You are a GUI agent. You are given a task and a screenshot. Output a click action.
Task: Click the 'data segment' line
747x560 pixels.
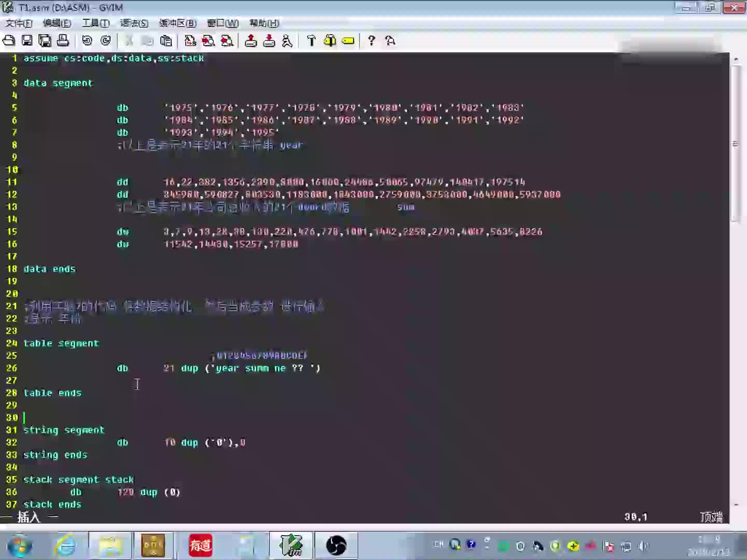coord(58,83)
